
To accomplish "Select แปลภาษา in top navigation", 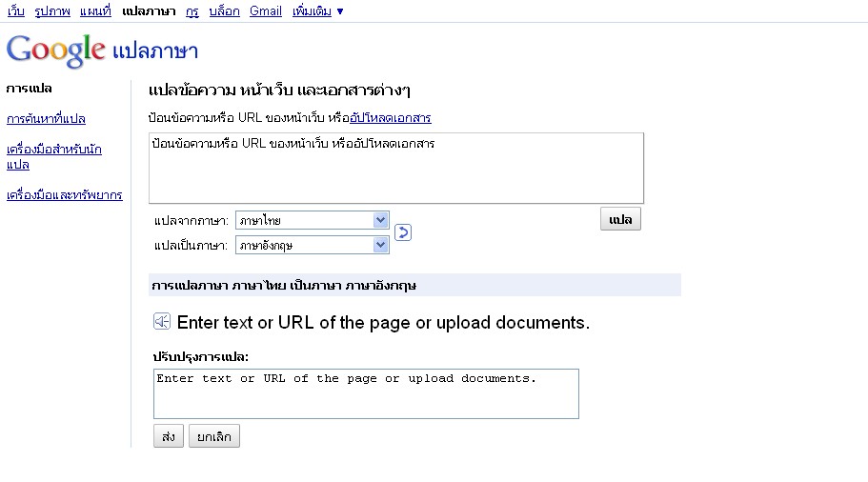I will click(149, 11).
